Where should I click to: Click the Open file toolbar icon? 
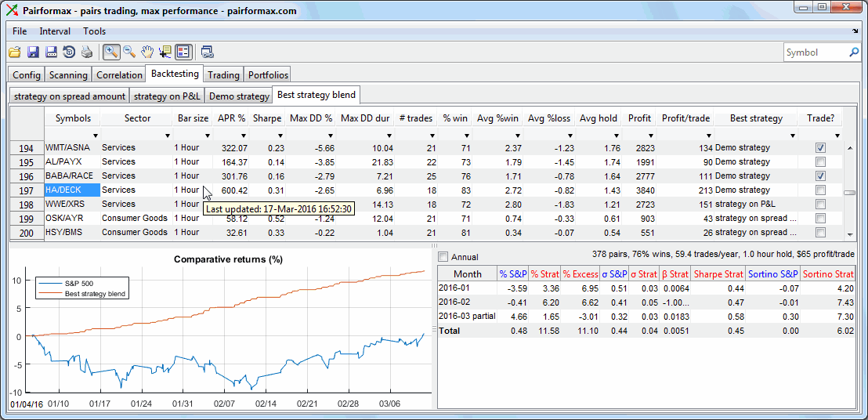tap(14, 52)
